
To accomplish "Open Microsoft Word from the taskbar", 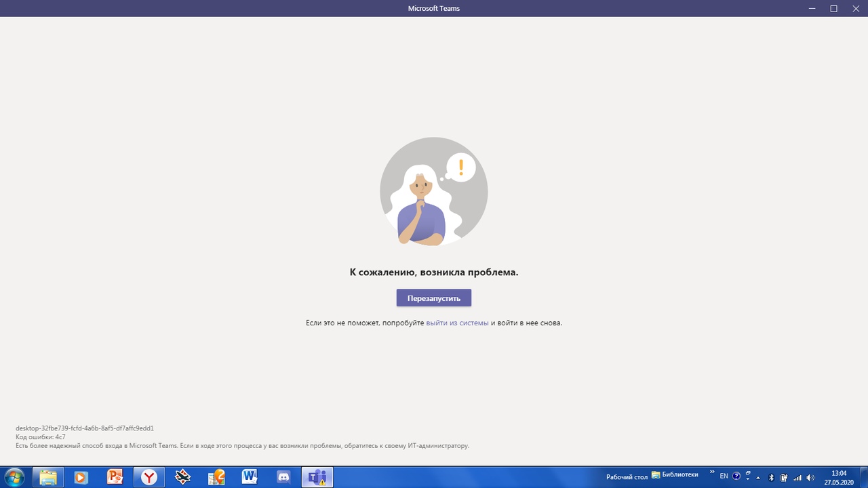I will tap(250, 477).
